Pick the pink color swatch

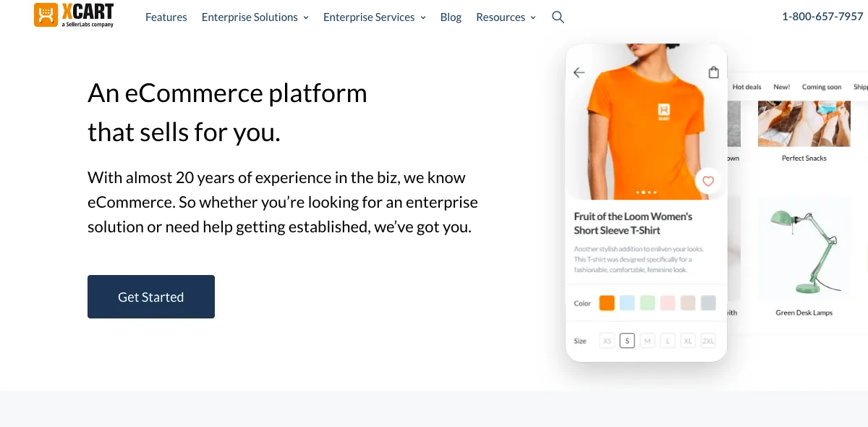pyautogui.click(x=668, y=303)
